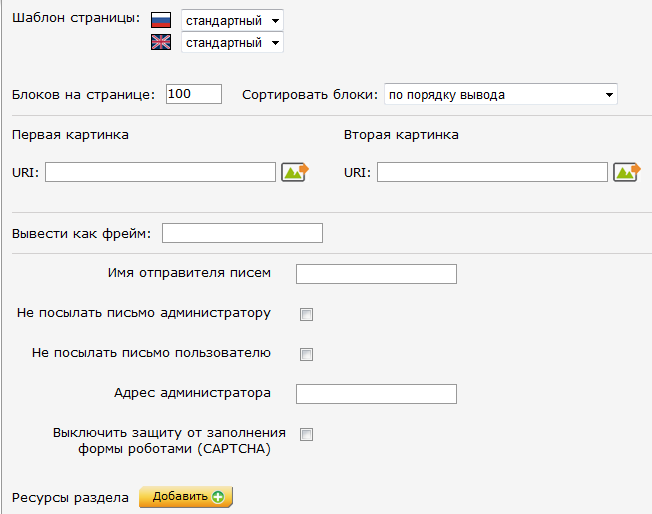Click Вторая картинка URI input
Viewport: 652px width, 514px height.
click(x=492, y=172)
